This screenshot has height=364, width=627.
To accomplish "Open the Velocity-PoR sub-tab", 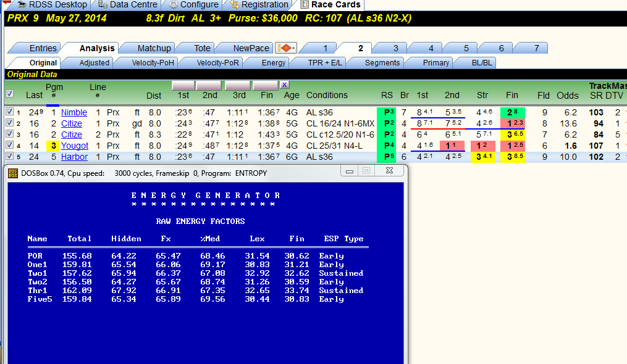I will click(211, 63).
